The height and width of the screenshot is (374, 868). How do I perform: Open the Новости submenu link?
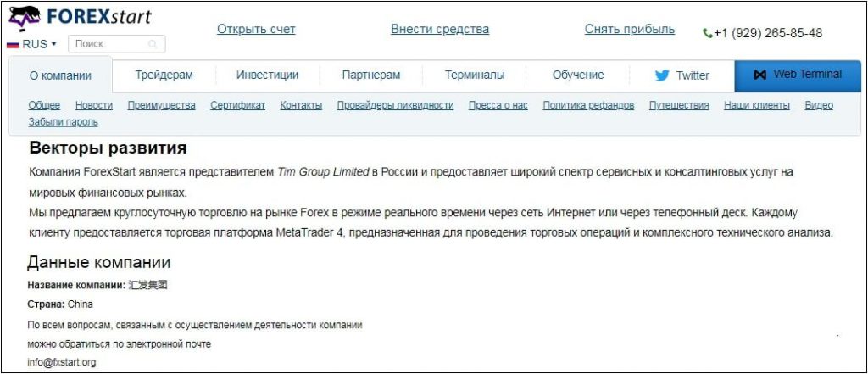(x=94, y=105)
